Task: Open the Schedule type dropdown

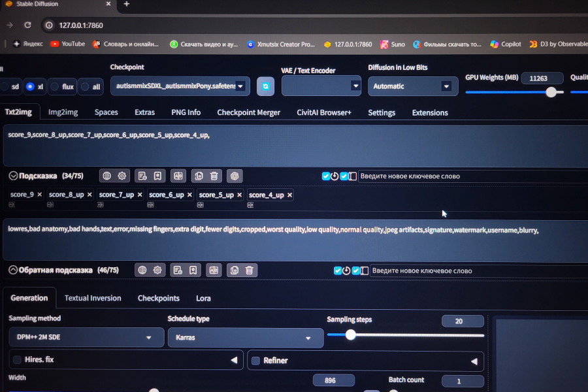Action: (246, 338)
